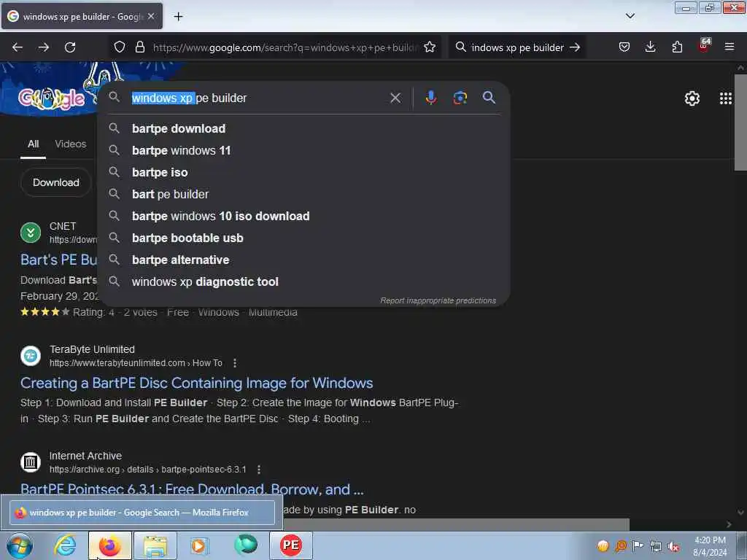Start Google voice search microphone
747x560 pixels.
[430, 98]
